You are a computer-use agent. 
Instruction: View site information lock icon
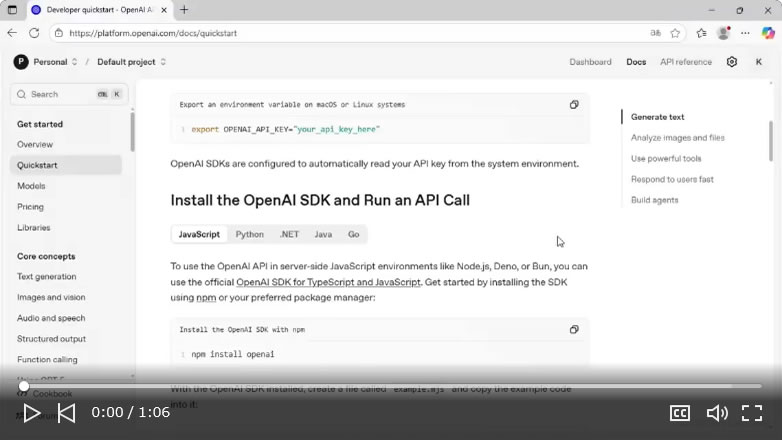(x=59, y=33)
